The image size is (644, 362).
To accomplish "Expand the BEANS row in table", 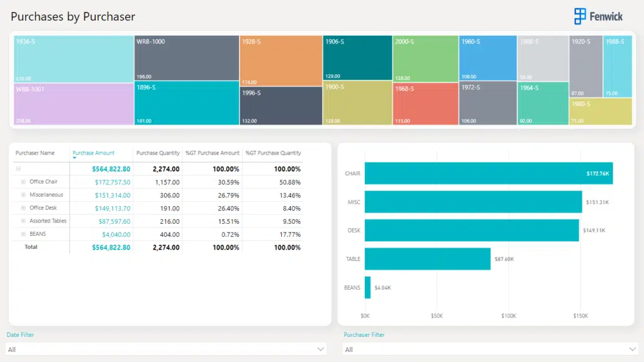I will click(x=23, y=234).
